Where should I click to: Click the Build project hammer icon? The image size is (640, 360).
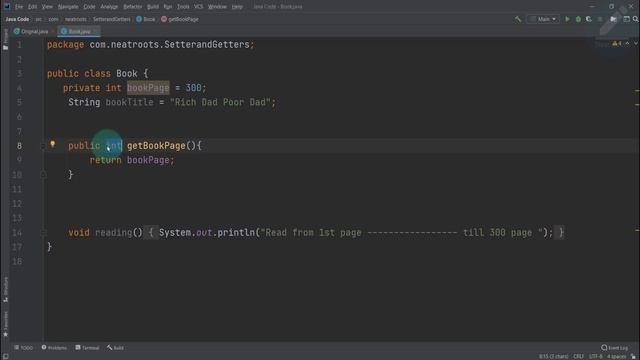coord(518,19)
